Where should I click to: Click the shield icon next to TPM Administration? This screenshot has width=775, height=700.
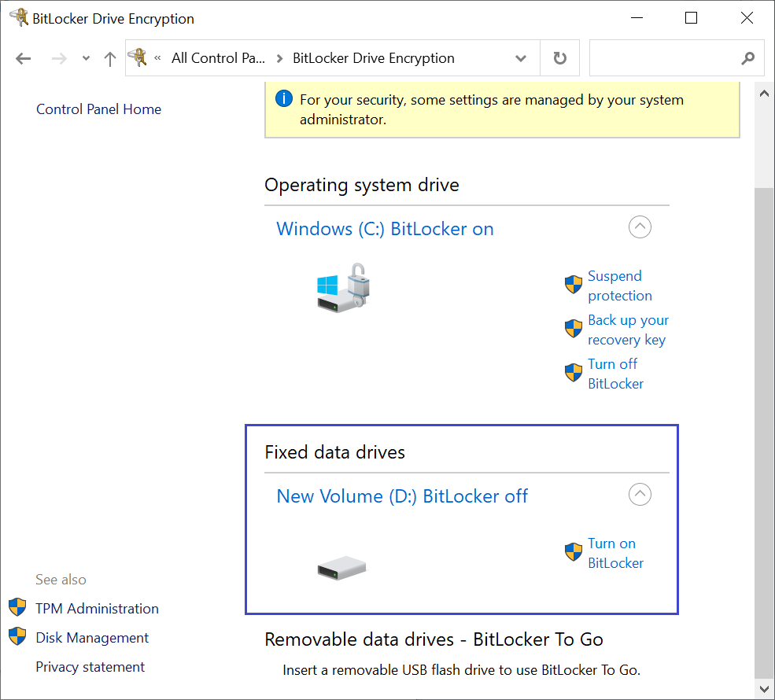(17, 607)
